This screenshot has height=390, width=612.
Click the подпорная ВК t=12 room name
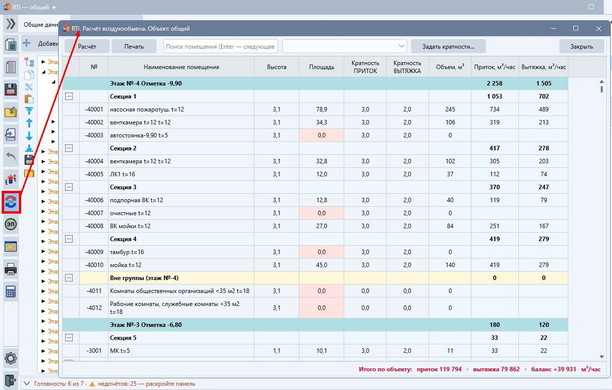pos(136,200)
